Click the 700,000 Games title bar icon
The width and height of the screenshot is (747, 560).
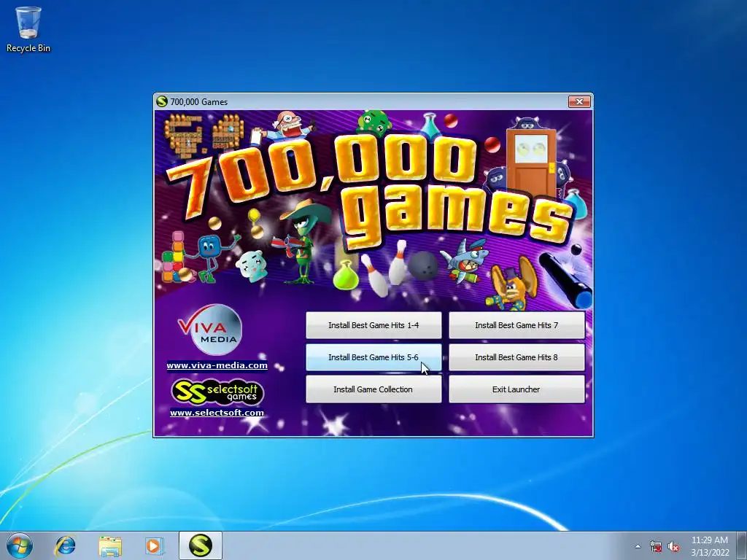pyautogui.click(x=162, y=101)
